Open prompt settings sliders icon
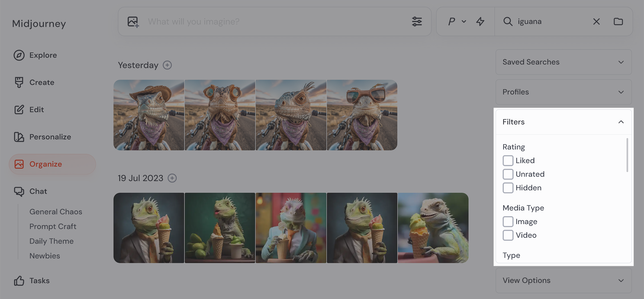644x299 pixels. (417, 22)
